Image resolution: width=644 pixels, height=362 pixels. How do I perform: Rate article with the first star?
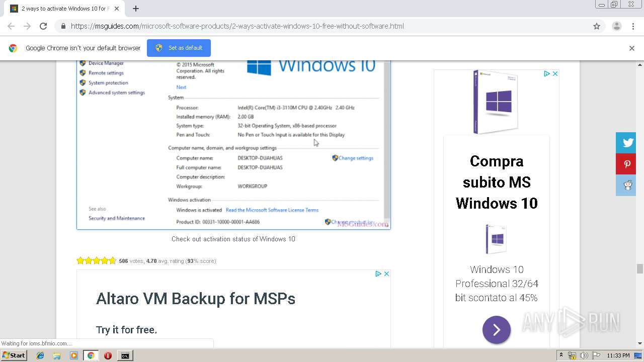tap(80, 260)
